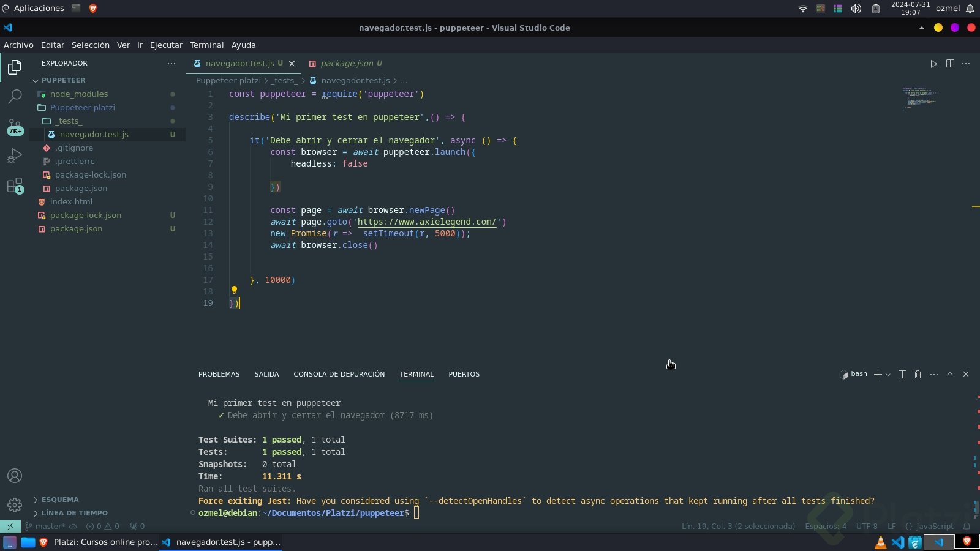Open Explorer views and more actions menu
The height and width of the screenshot is (551, 980).
(x=171, y=63)
